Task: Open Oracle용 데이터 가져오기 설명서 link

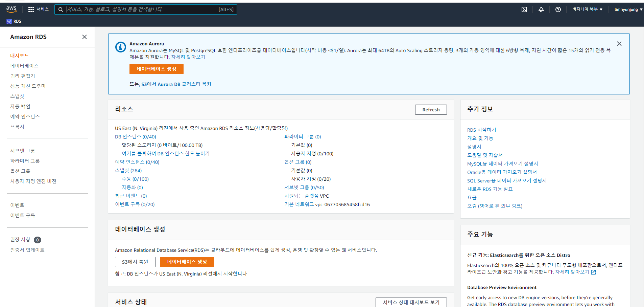Action: tap(502, 172)
